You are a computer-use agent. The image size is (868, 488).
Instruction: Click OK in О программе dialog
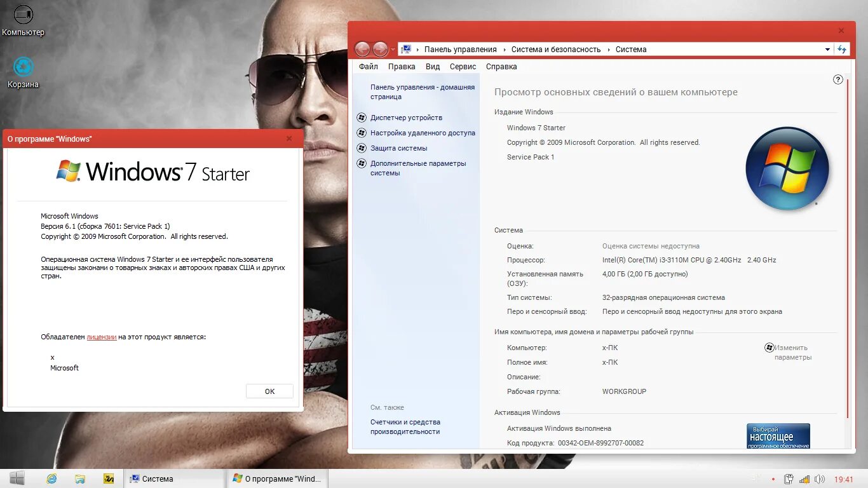tap(269, 391)
